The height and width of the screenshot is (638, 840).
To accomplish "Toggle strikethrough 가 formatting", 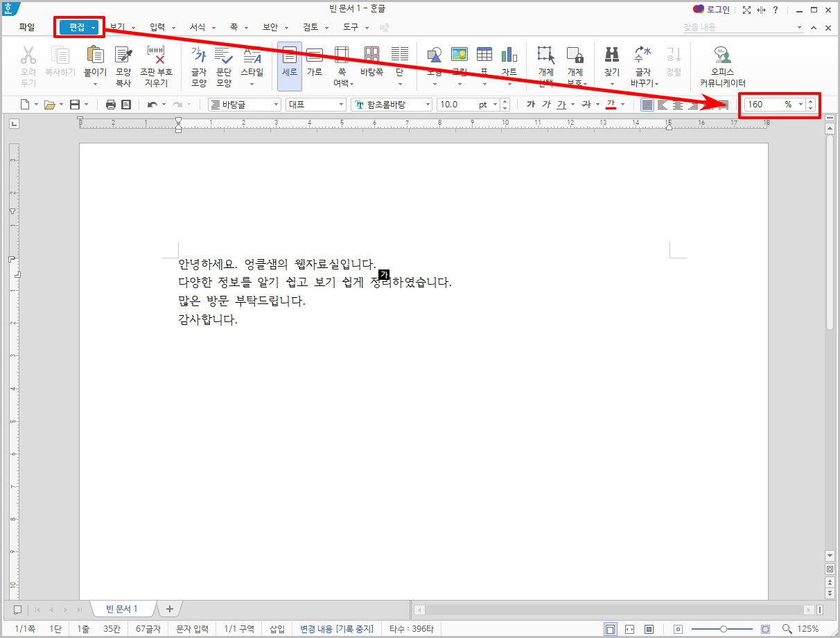I will 586,105.
